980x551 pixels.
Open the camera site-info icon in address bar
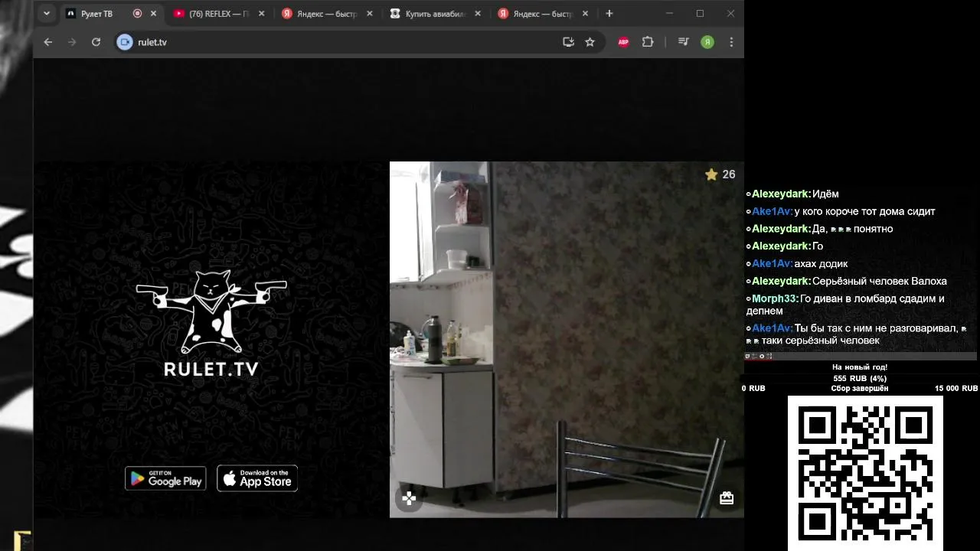[125, 42]
